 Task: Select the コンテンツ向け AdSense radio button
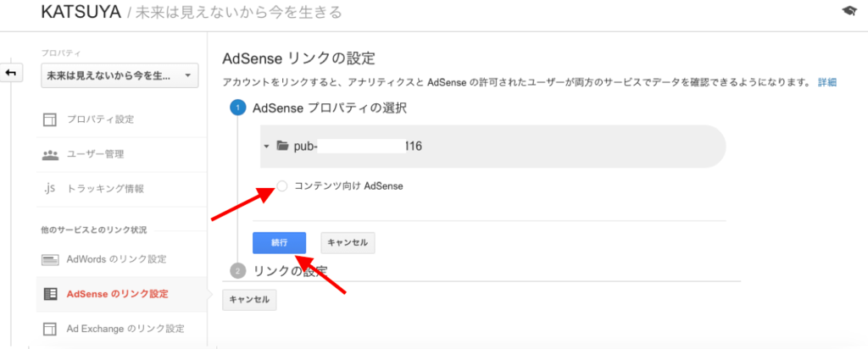click(281, 186)
